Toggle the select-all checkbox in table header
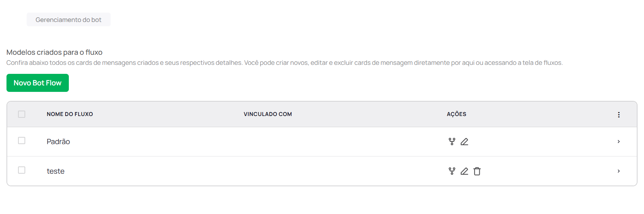Viewport: 644px width, 214px height. [22, 114]
